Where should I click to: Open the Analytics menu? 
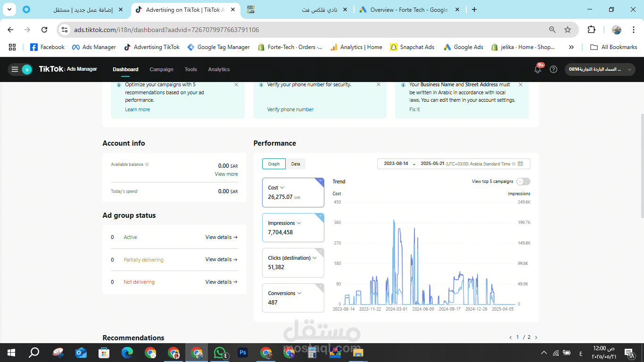[x=219, y=69]
